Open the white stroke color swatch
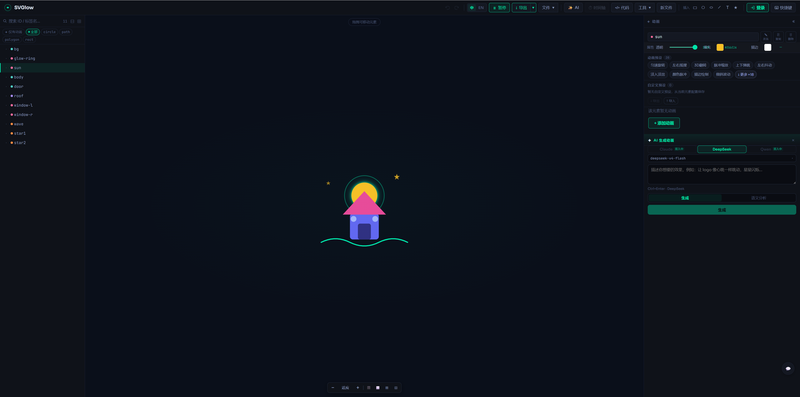The width and height of the screenshot is (800, 397). (x=767, y=47)
